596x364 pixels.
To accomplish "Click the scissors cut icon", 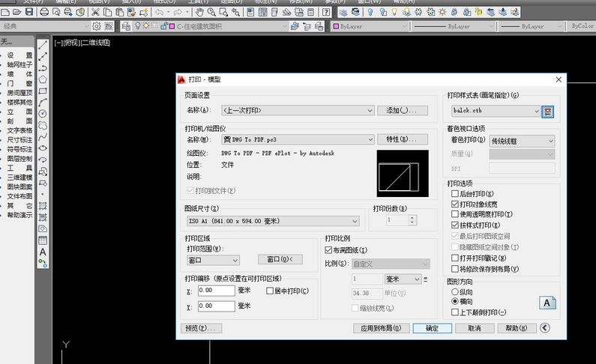I will tap(95, 12).
